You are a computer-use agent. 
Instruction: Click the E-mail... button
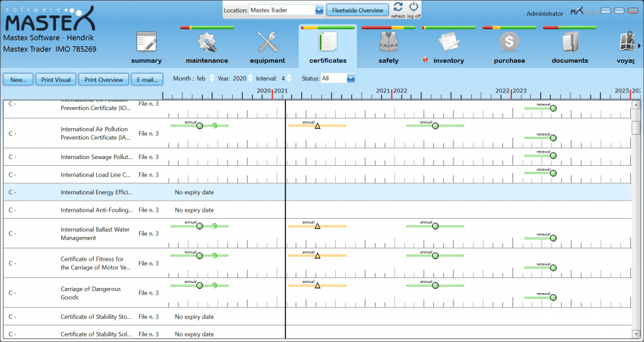click(147, 80)
